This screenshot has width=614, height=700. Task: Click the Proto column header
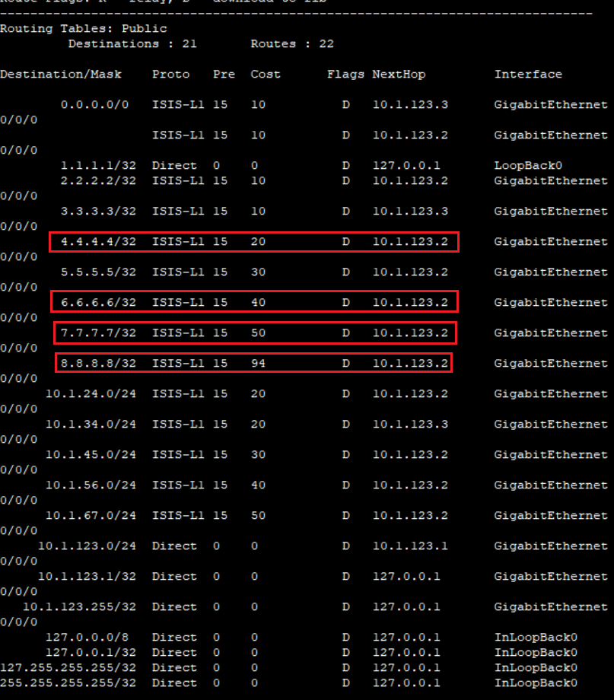pyautogui.click(x=170, y=74)
